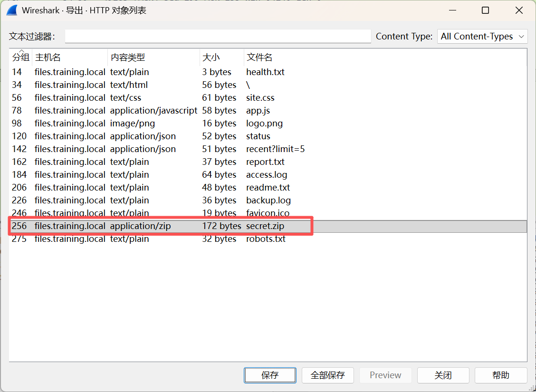
Task: Sort by the 文件名 column header
Action: 385,57
